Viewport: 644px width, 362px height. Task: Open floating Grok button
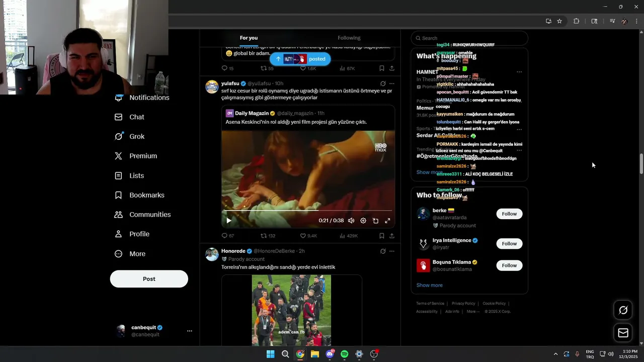pyautogui.click(x=623, y=310)
